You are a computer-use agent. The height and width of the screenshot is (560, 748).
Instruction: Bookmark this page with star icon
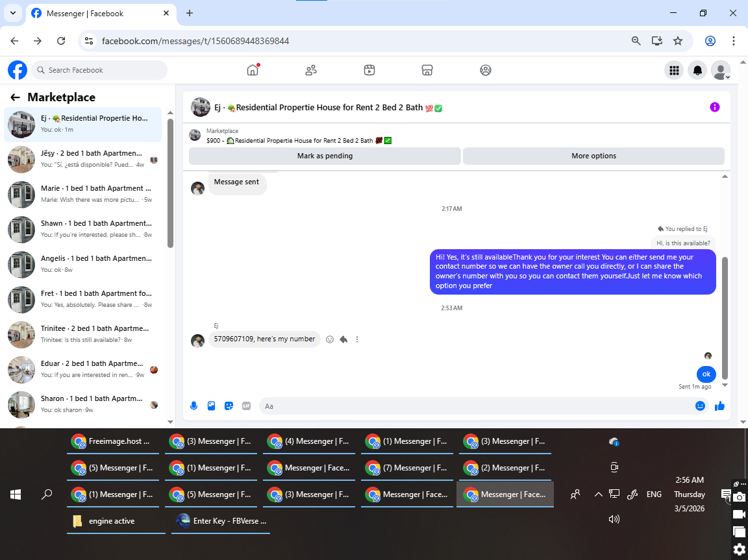pos(678,41)
